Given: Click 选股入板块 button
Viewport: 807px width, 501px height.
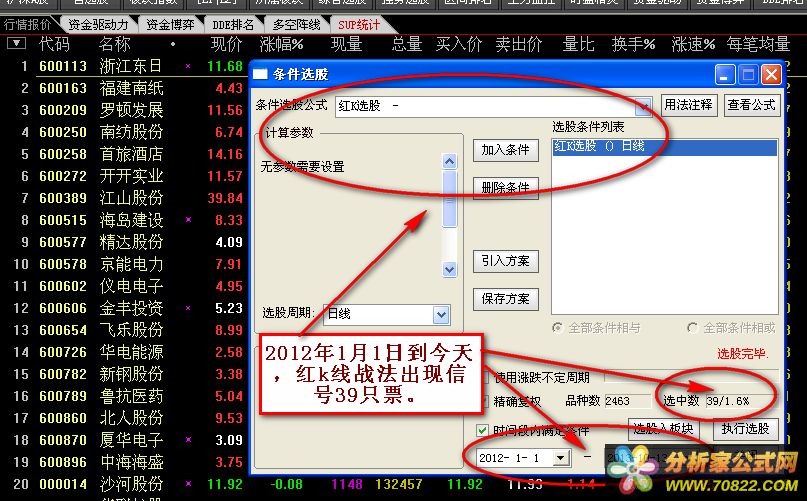Looking at the screenshot, I should point(663,429).
